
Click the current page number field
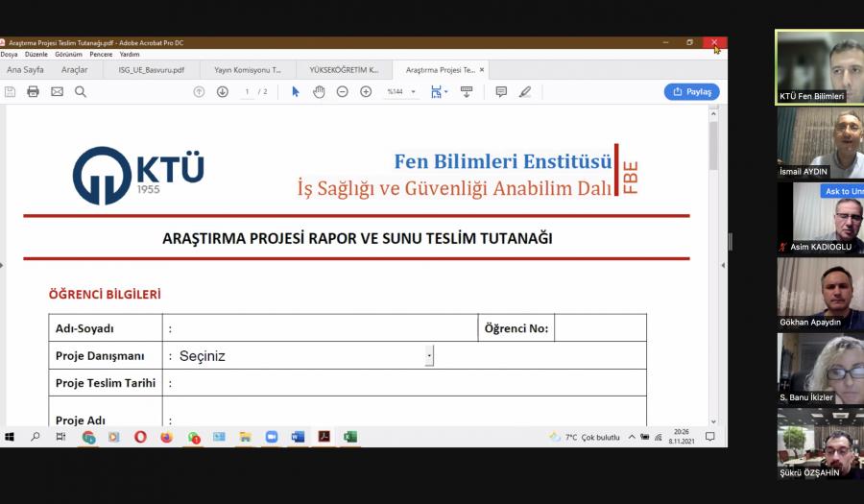[x=248, y=92]
